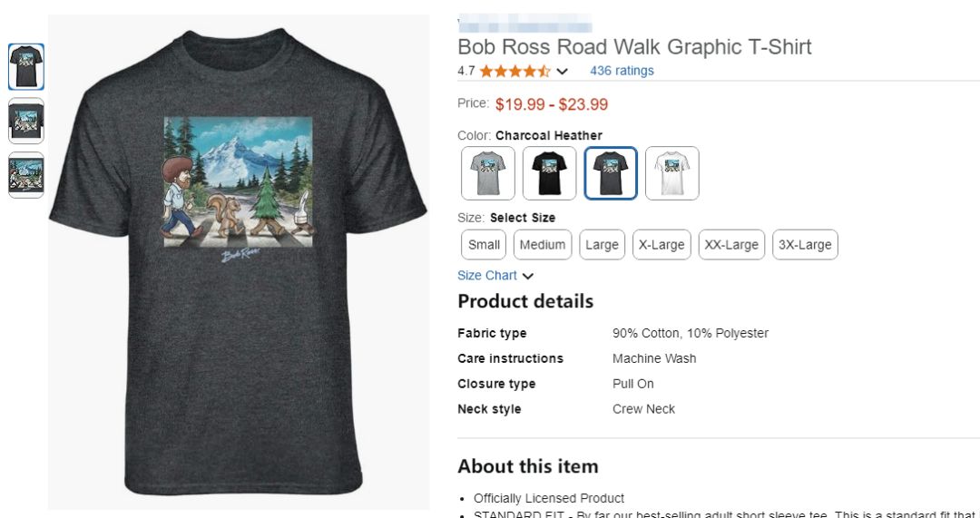Pick the XX-Large size option

pyautogui.click(x=731, y=245)
